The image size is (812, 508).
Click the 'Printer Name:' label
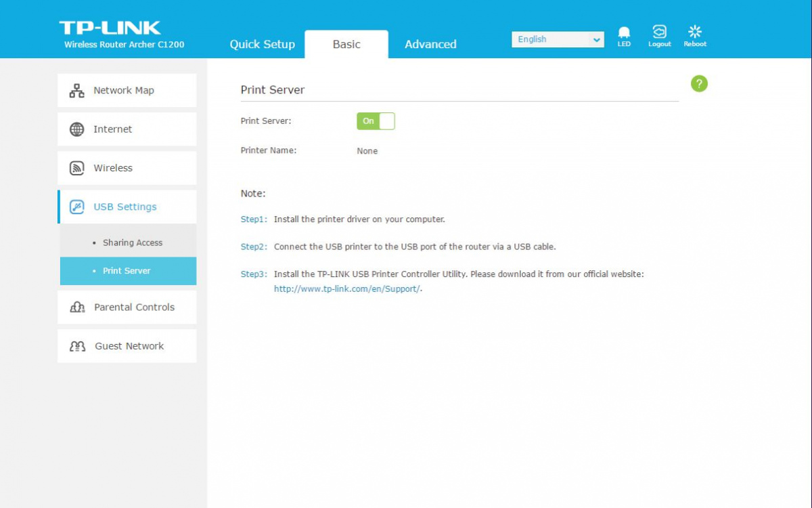click(x=269, y=150)
